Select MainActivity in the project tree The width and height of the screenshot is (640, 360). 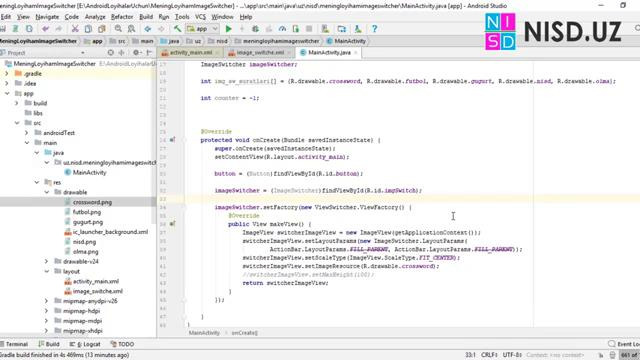(x=89, y=173)
